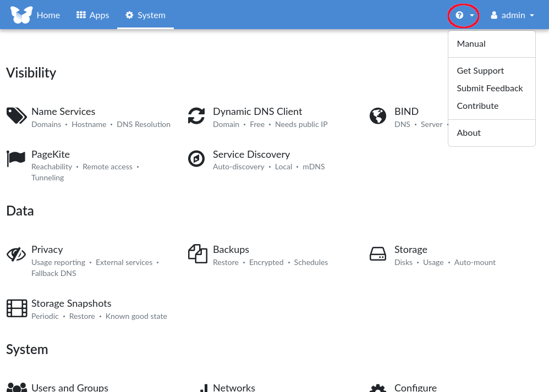Open Privacy crossed-eye icon
This screenshot has width=549, height=392.
(17, 254)
